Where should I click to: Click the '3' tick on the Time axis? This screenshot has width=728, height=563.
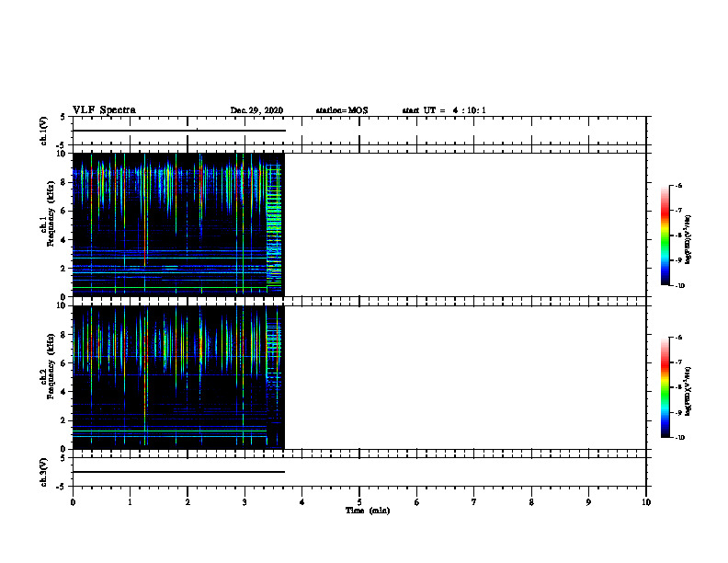click(245, 502)
